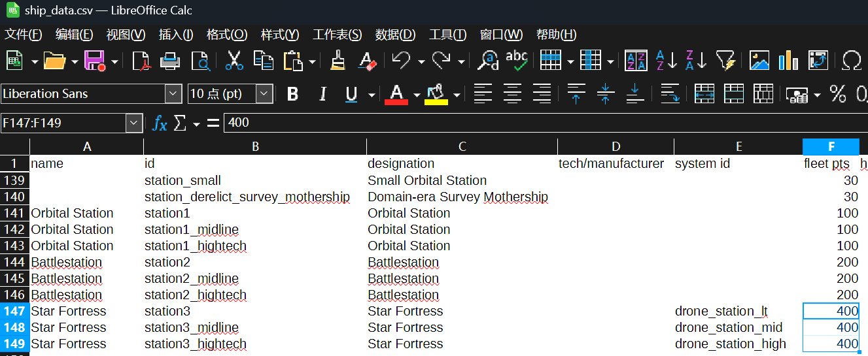Toggle Italic formatting

(322, 94)
